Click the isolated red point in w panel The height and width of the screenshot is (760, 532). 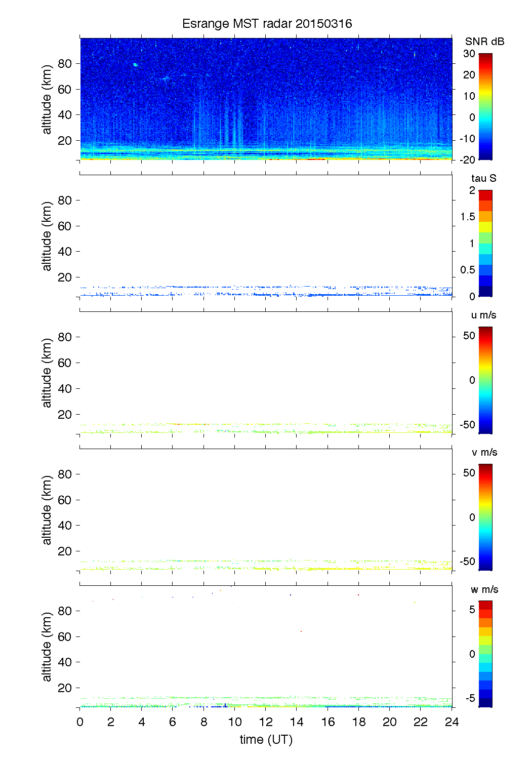[301, 631]
